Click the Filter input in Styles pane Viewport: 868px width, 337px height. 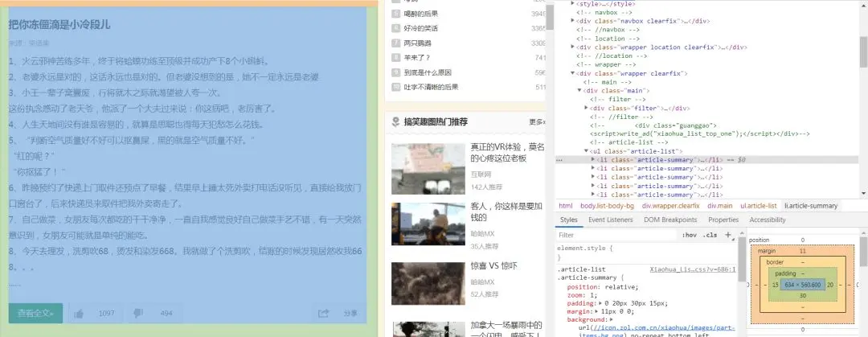coord(616,235)
